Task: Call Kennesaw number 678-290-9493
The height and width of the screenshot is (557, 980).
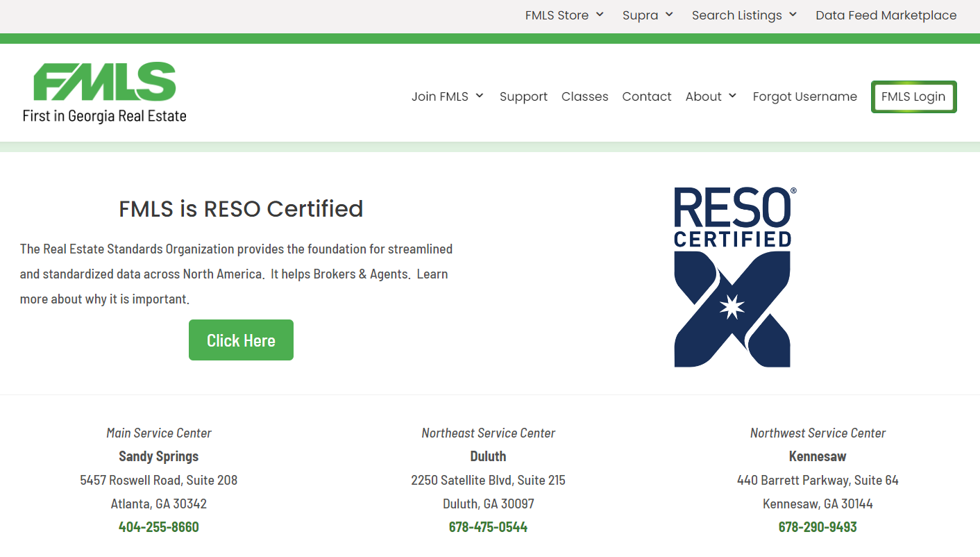Action: click(818, 527)
